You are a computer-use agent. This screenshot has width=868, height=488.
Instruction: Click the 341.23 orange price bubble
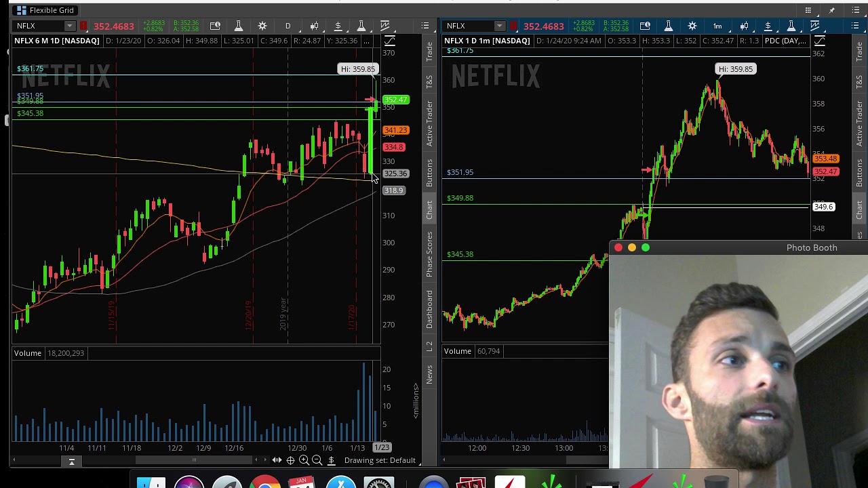point(395,130)
